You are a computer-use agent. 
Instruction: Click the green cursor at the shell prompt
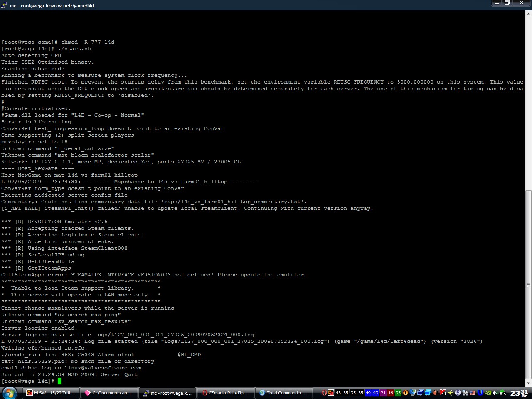click(59, 381)
